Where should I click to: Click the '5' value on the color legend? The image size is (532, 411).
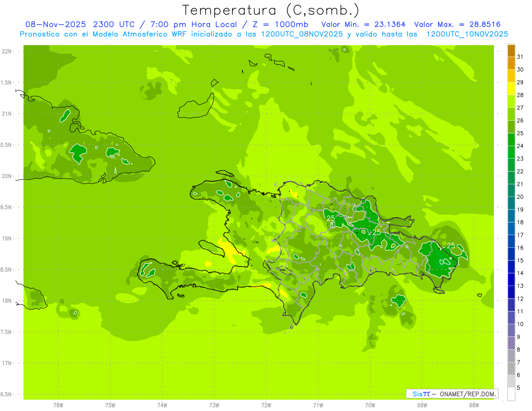pos(519,388)
